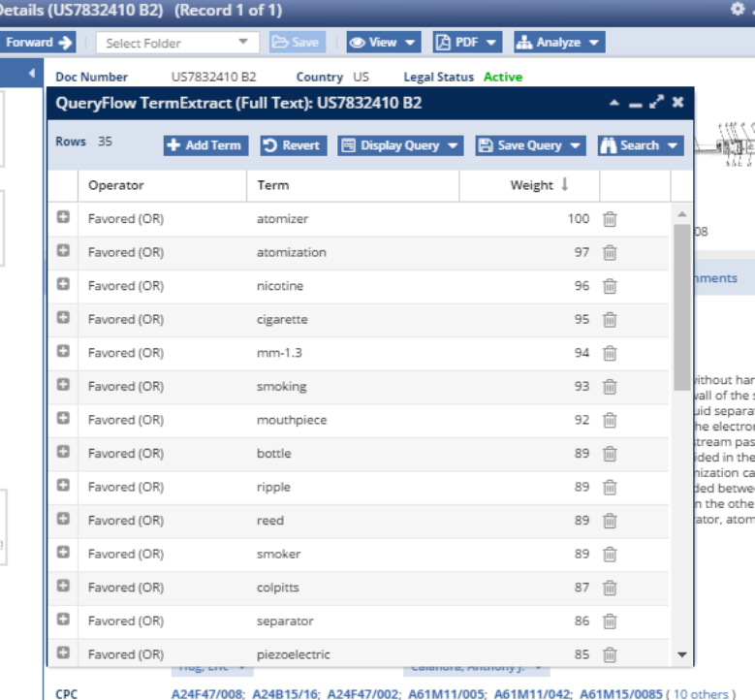Open CPC link A61M15/0085
The image size is (755, 700).
pyautogui.click(x=620, y=694)
